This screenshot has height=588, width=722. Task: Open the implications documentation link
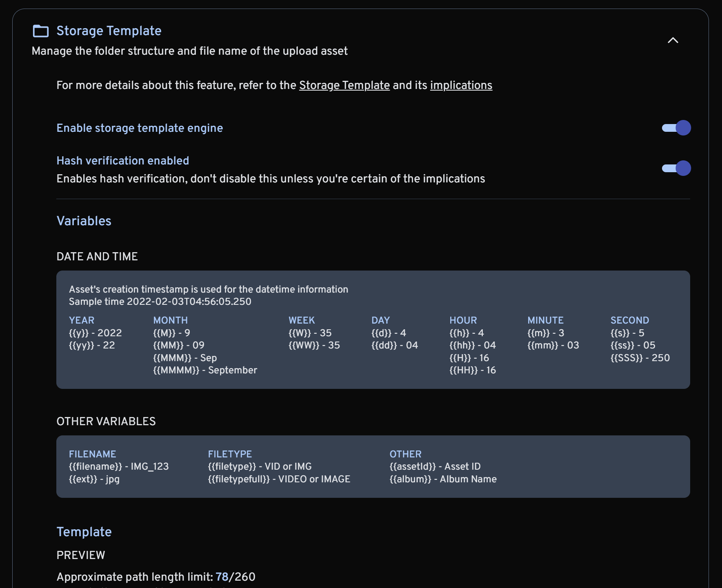[x=461, y=85]
